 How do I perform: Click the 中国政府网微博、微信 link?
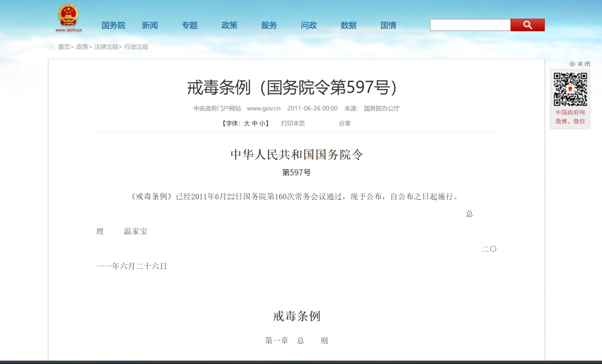[570, 117]
